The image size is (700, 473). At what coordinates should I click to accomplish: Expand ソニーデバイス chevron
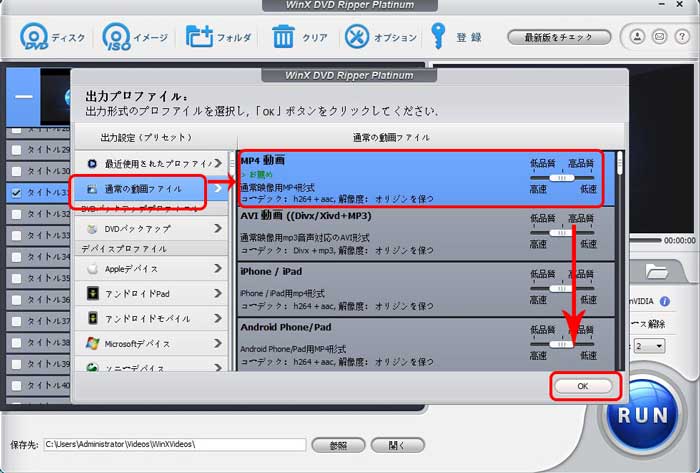pos(218,368)
